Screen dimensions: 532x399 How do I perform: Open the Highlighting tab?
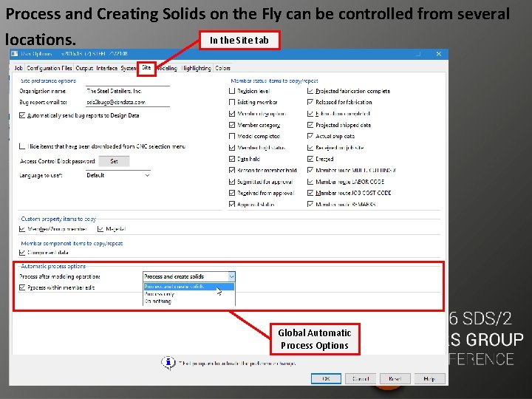(196, 68)
